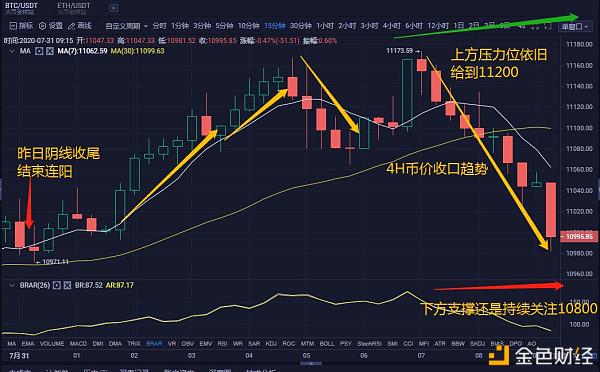Image resolution: width=600 pixels, height=372 pixels.
Task: Select the StochRSI indicator
Action: point(369,344)
